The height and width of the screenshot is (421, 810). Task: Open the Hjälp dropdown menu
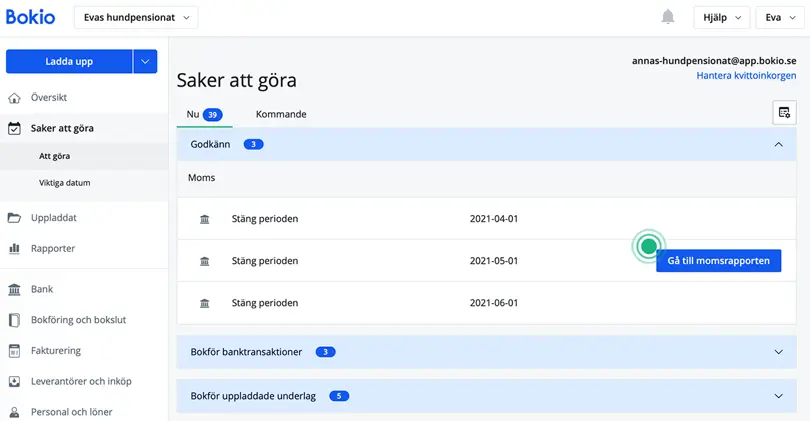pyautogui.click(x=721, y=17)
